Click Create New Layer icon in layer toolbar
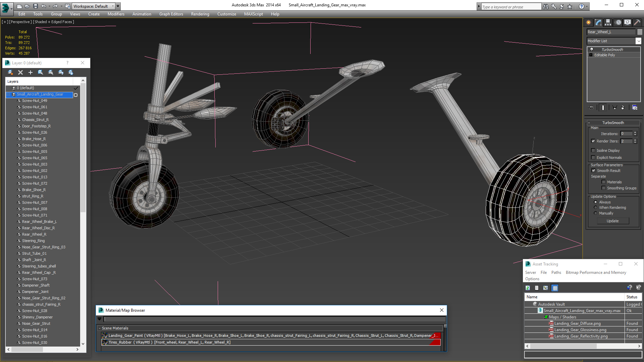The width and height of the screenshot is (644, 362). pyautogui.click(x=10, y=72)
